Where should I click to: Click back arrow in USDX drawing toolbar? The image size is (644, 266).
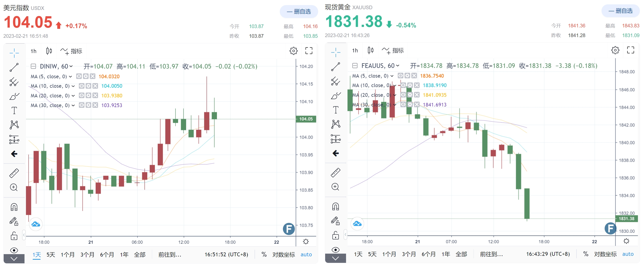point(14,154)
